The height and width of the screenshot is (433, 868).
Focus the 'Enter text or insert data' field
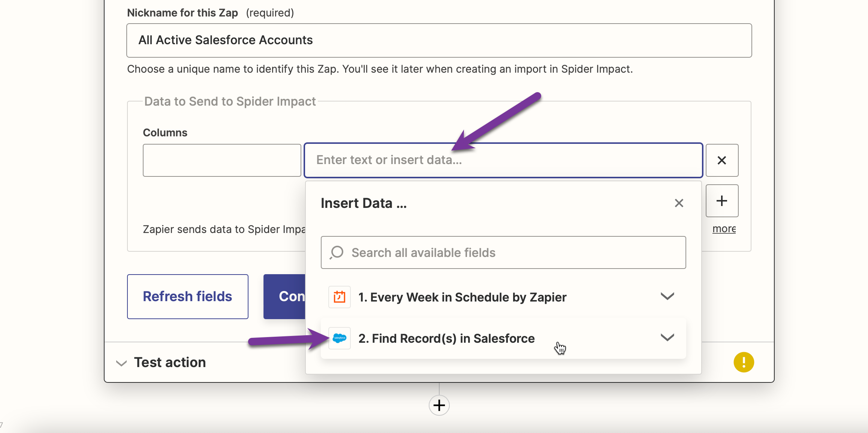(503, 160)
